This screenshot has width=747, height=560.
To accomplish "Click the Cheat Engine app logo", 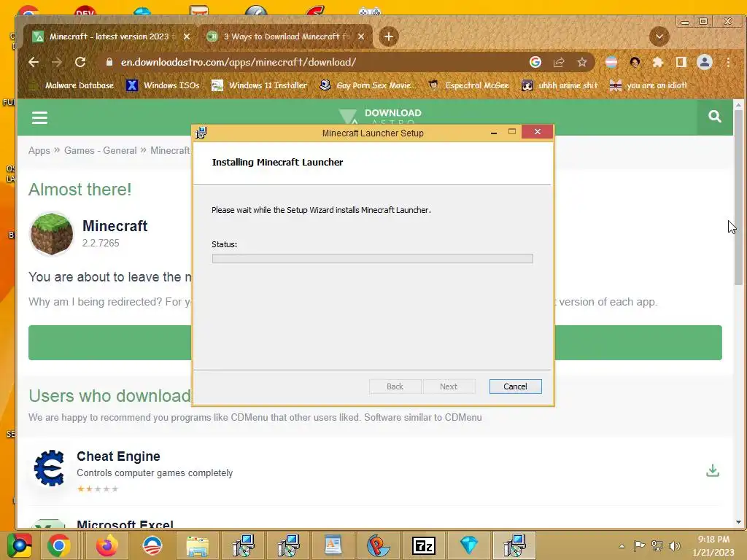I will pos(49,468).
